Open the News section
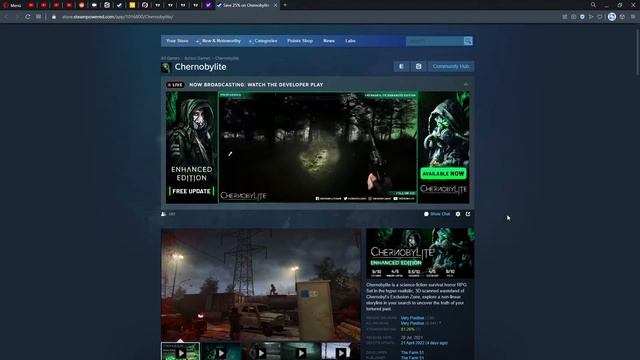640x360 pixels. pos(329,41)
